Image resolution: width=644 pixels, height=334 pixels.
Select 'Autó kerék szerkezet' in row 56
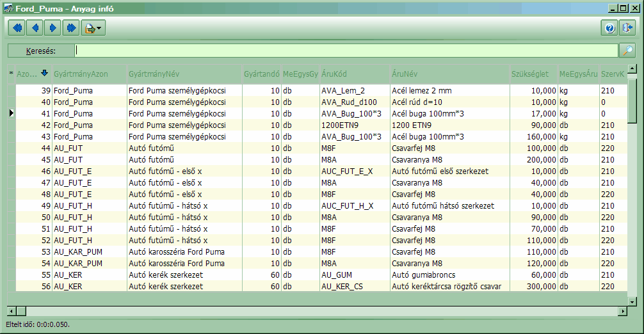pos(185,287)
